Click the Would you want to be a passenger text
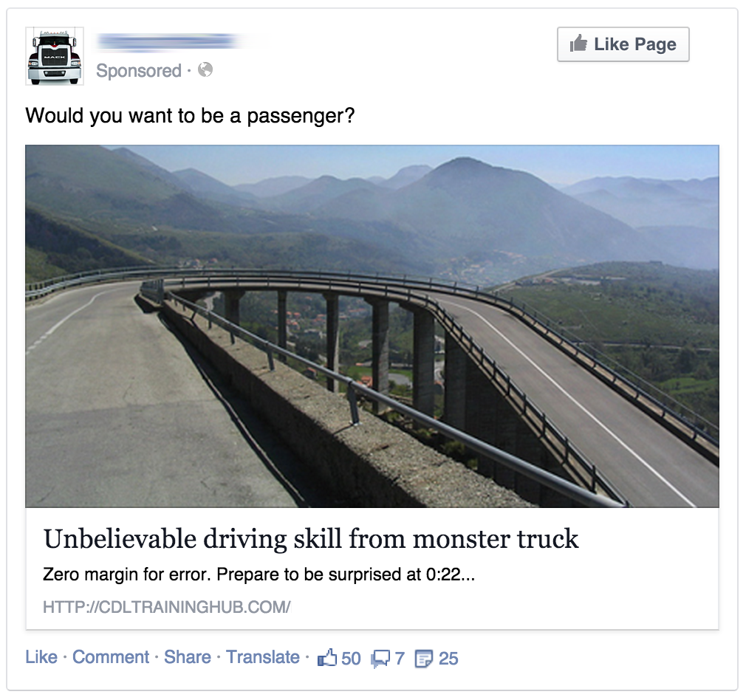The height and width of the screenshot is (700, 746). point(190,115)
